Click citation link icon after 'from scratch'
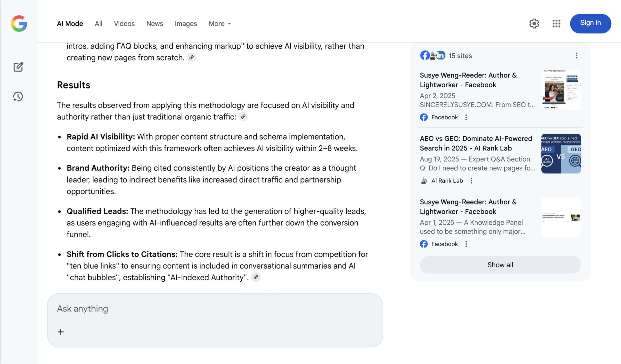Image resolution: width=621 pixels, height=364 pixels. [191, 58]
